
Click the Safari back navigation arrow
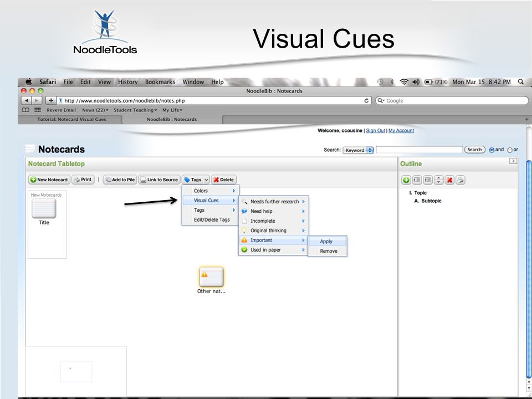pyautogui.click(x=27, y=100)
